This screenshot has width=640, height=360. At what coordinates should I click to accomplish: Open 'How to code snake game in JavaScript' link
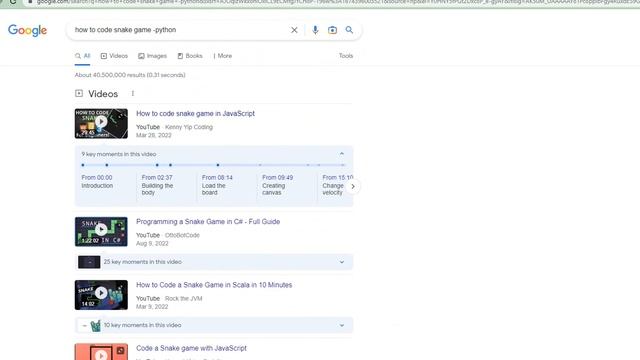tap(195, 113)
